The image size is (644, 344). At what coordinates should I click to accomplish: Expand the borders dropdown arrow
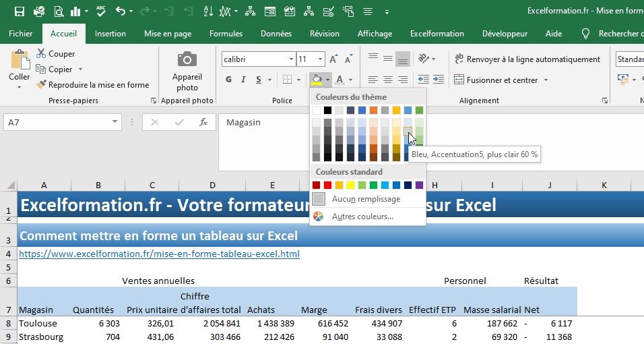pos(298,80)
